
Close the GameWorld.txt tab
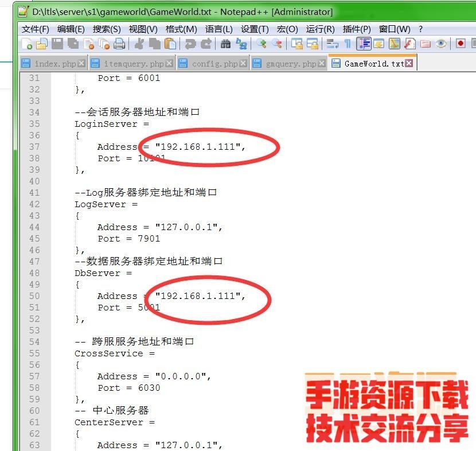(409, 64)
